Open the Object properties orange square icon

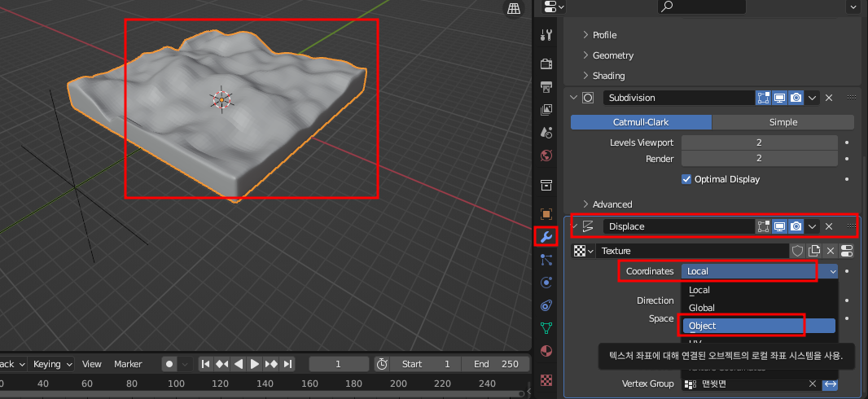point(546,213)
